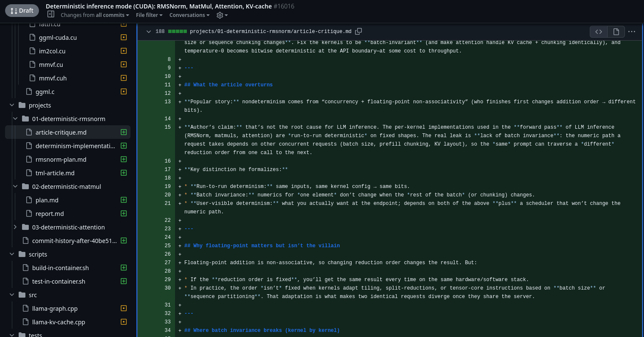The height and width of the screenshot is (337, 644).
Task: Collapse the projects folder
Action: pyautogui.click(x=12, y=105)
